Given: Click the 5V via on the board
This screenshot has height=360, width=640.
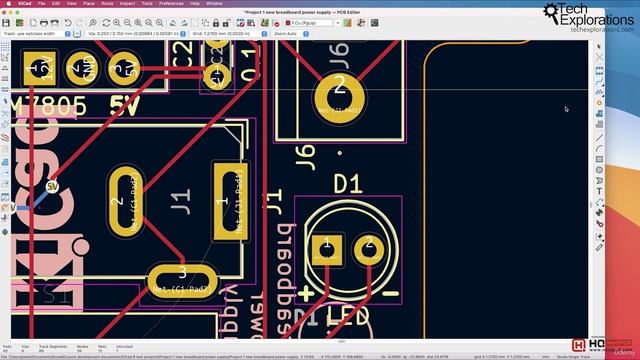Looking at the screenshot, I should (x=52, y=187).
